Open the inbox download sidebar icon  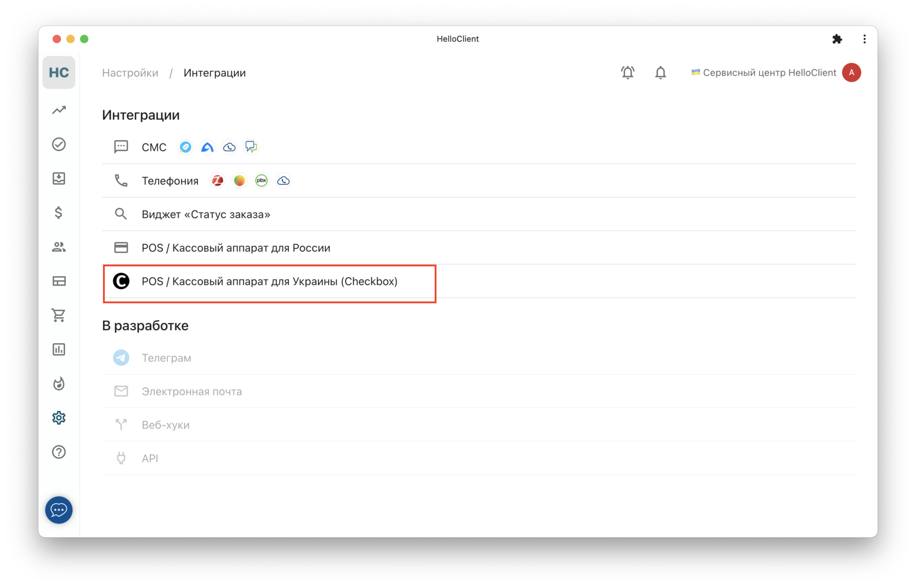(x=59, y=178)
